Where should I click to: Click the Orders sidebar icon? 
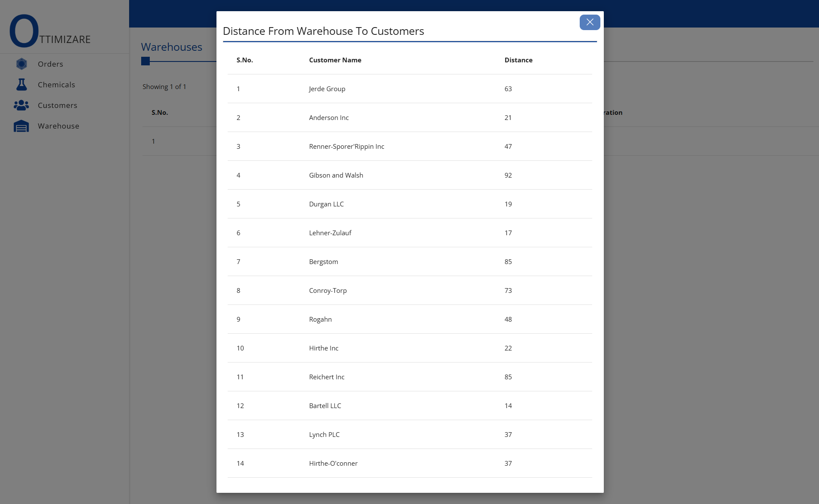click(x=22, y=64)
